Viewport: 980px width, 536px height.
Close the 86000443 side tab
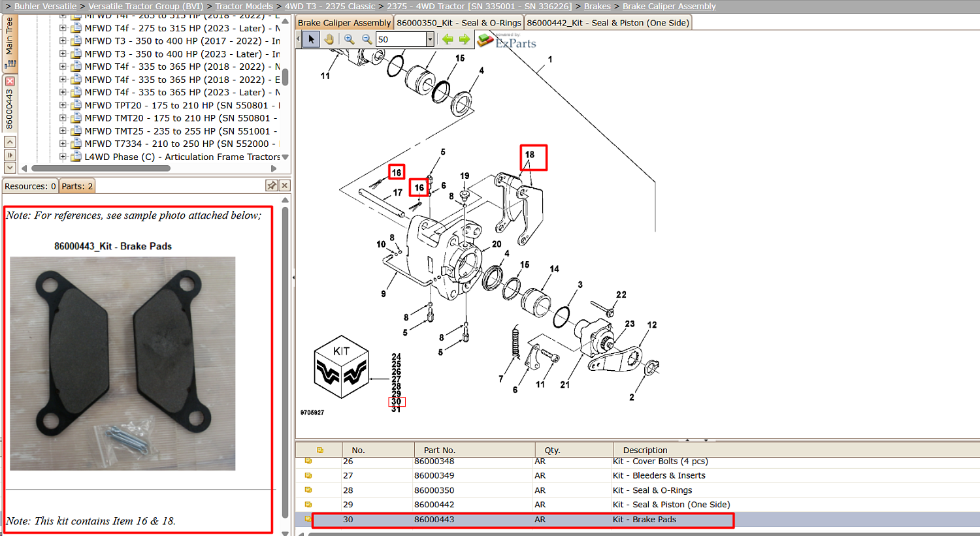[x=10, y=82]
